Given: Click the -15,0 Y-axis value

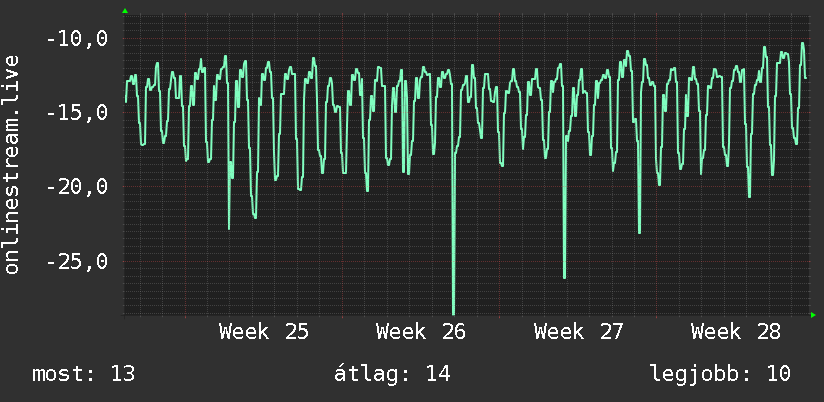Looking at the screenshot, I should [x=77, y=112].
